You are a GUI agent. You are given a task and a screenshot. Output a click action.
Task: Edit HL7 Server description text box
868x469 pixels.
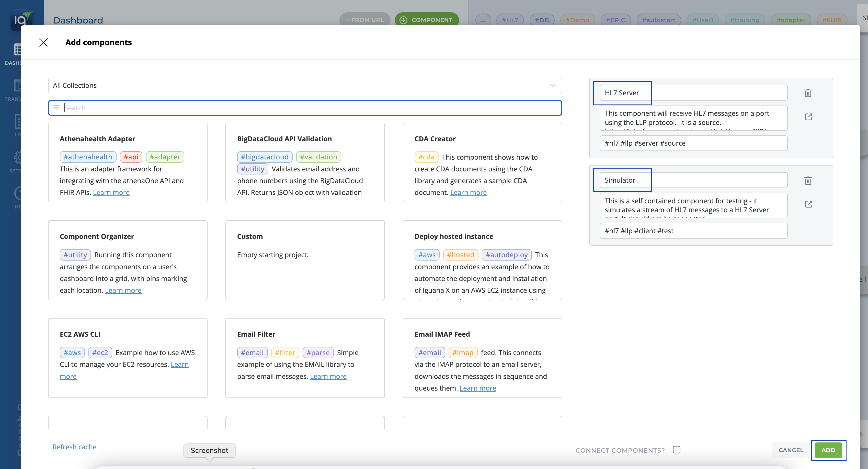[x=693, y=118]
